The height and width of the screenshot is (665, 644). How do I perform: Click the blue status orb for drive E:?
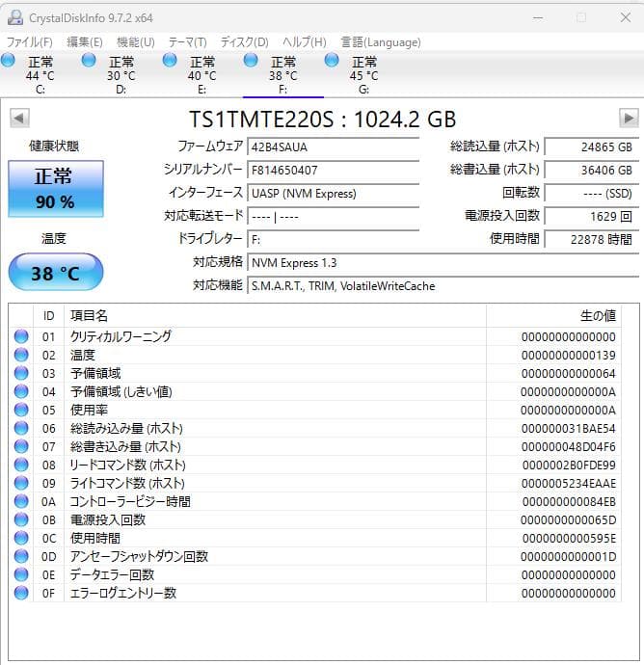pyautogui.click(x=170, y=60)
